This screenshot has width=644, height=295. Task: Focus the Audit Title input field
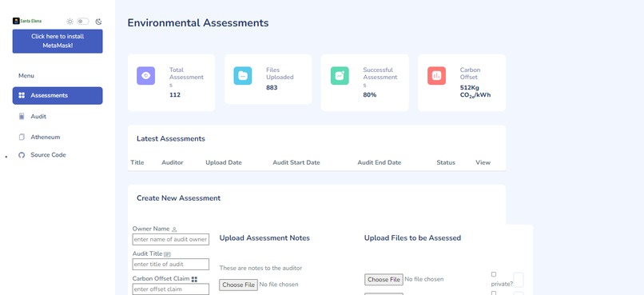coord(170,264)
